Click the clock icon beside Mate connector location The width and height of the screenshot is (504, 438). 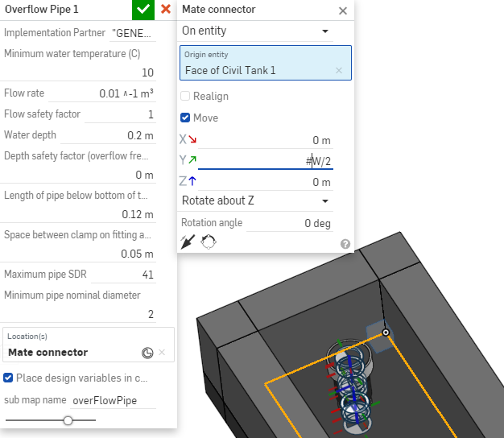tap(147, 353)
